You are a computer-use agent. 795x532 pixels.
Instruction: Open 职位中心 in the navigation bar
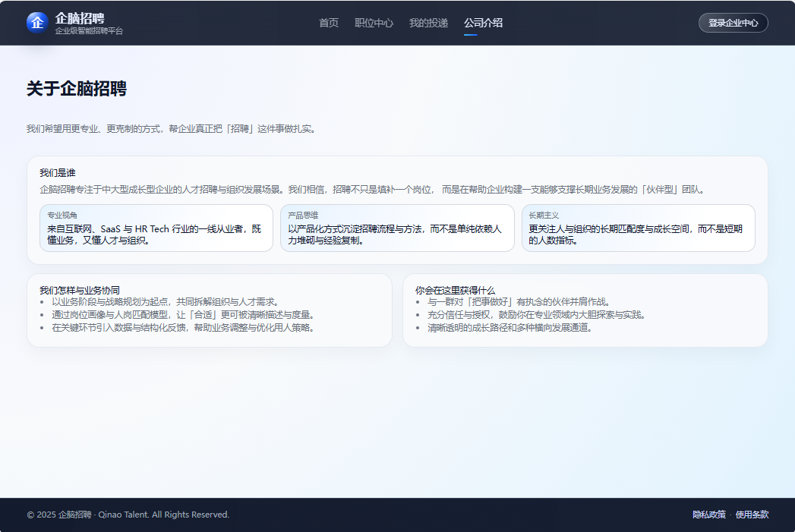(374, 23)
